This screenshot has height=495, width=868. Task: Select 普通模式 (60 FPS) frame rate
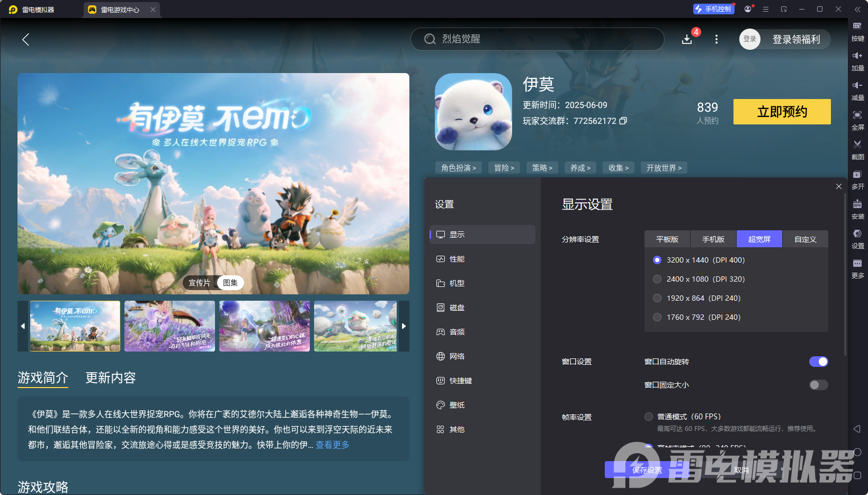tap(649, 417)
